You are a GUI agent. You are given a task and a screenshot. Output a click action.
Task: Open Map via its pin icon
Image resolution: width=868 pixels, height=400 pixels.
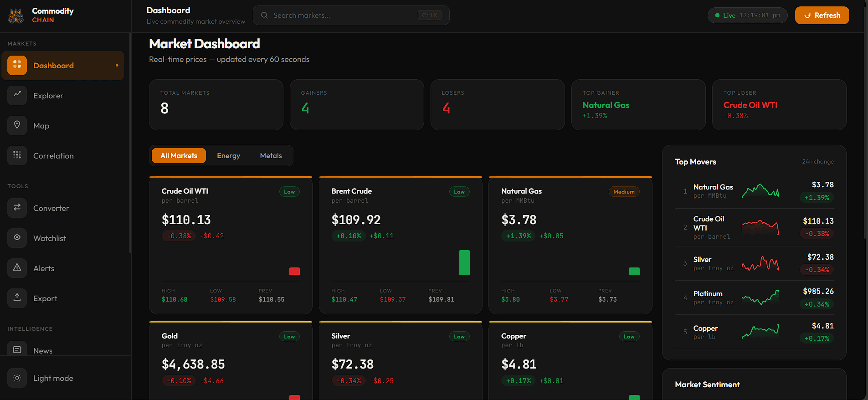(x=17, y=125)
